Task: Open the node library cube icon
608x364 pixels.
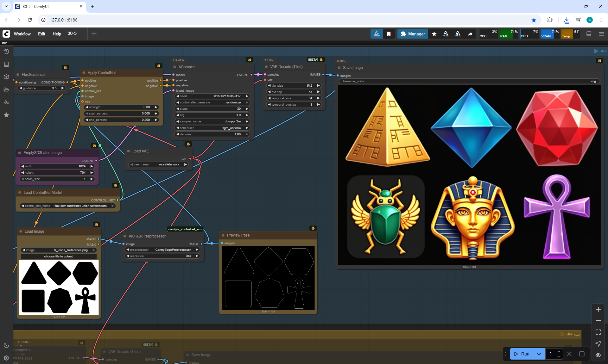Action: point(6,77)
